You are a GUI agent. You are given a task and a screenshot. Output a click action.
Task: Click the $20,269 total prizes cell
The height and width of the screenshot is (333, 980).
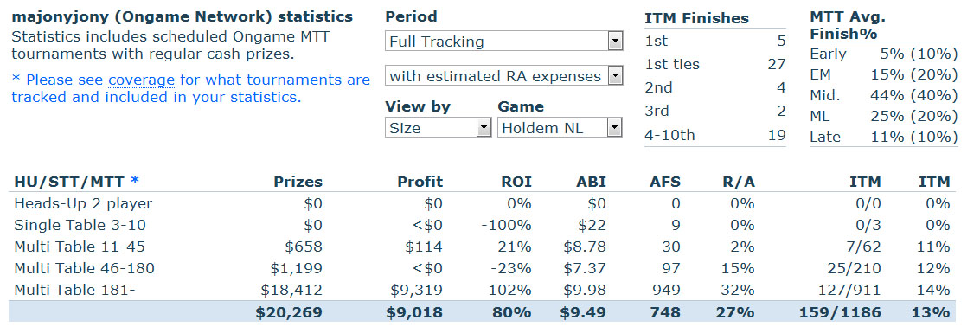tap(289, 311)
